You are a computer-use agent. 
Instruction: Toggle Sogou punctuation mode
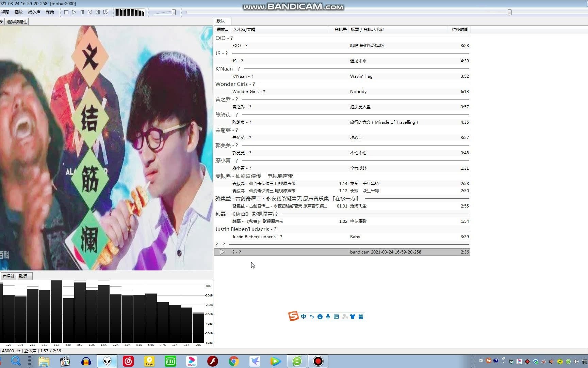click(312, 317)
